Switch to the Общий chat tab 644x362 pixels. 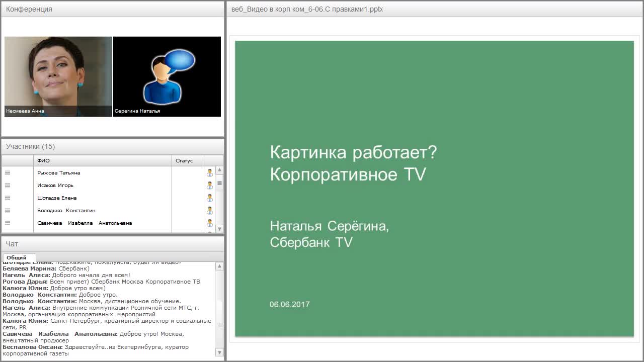pyautogui.click(x=19, y=257)
